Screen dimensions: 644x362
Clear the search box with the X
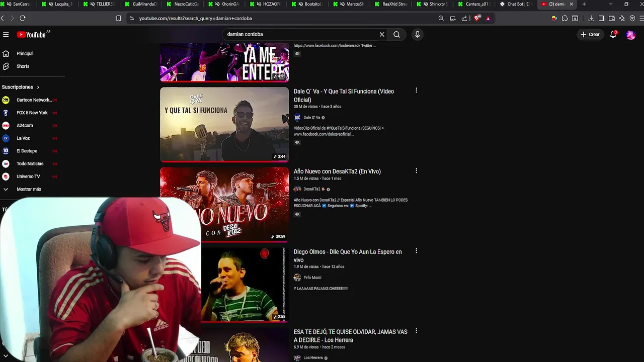[382, 35]
